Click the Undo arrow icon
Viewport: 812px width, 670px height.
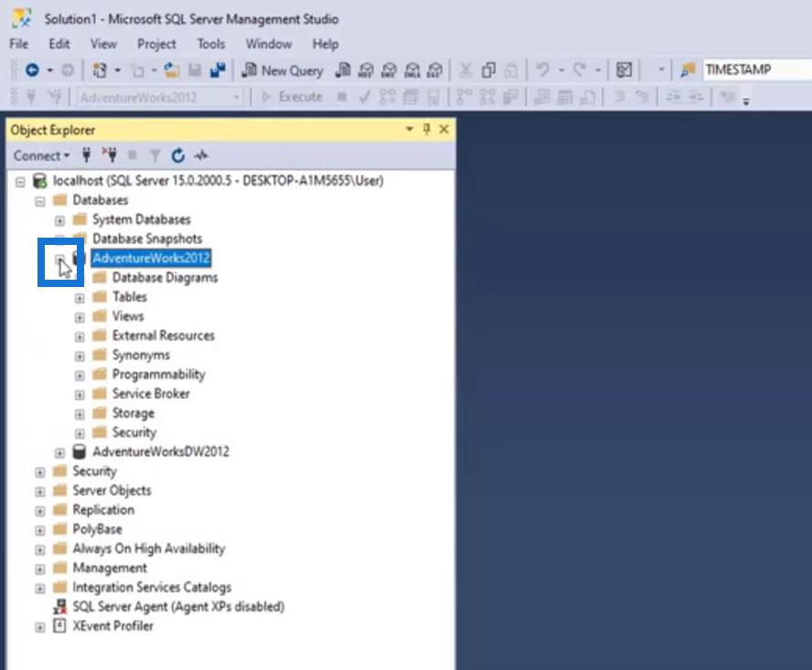[x=543, y=69]
